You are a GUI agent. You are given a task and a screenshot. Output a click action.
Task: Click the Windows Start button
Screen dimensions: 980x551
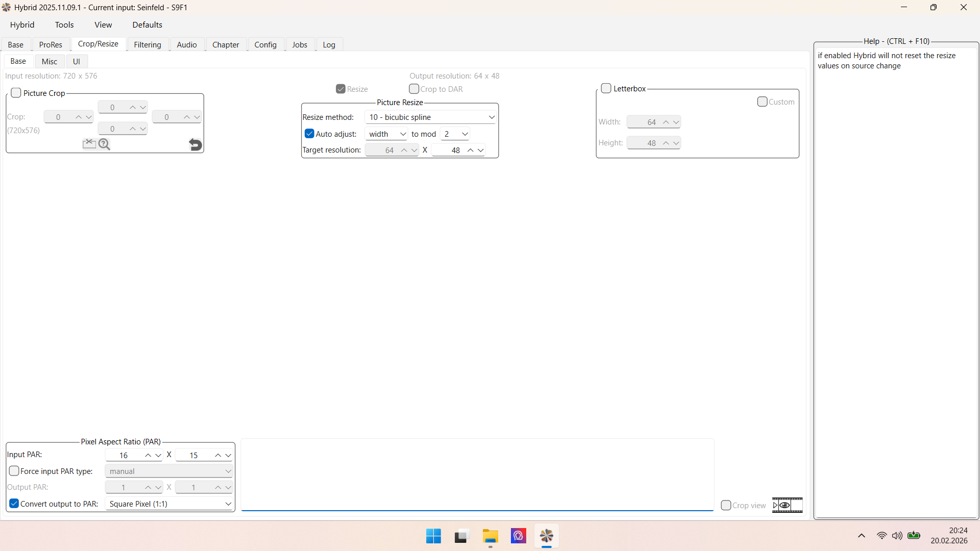433,536
